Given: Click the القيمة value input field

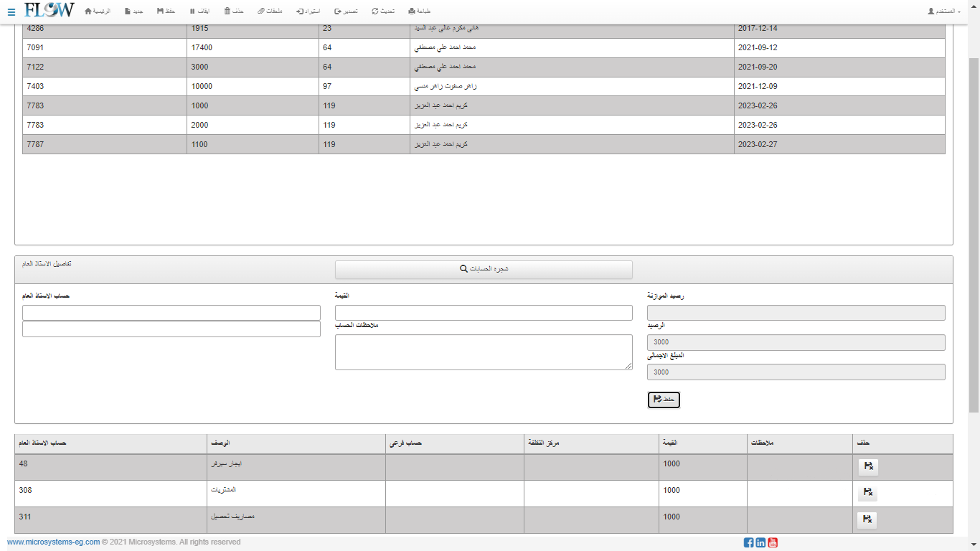Looking at the screenshot, I should (484, 313).
